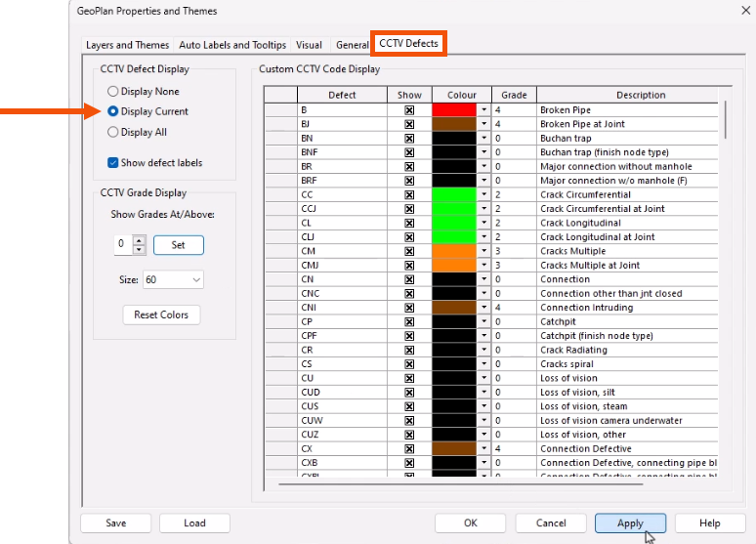Close the GeoPlan Properties and Themes dialog
756x544 pixels.
(x=745, y=10)
